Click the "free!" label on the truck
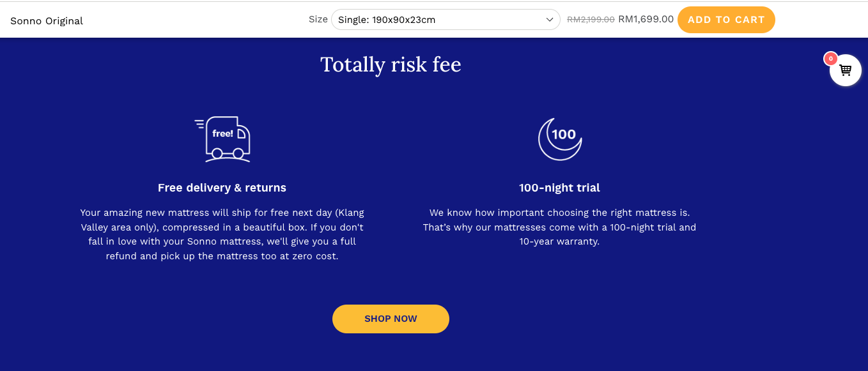This screenshot has width=868, height=371. coord(222,133)
